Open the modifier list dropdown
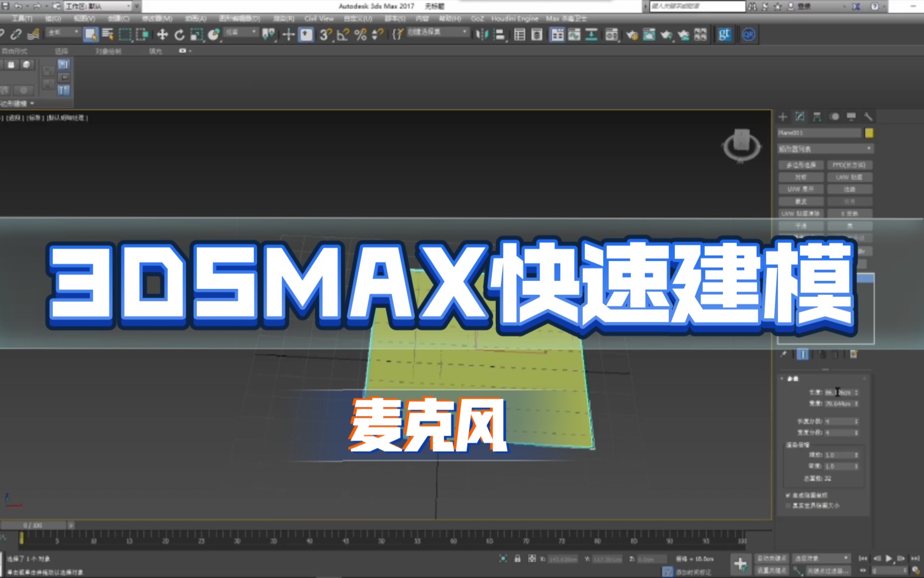Screen dimensions: 924x578 click(x=825, y=149)
